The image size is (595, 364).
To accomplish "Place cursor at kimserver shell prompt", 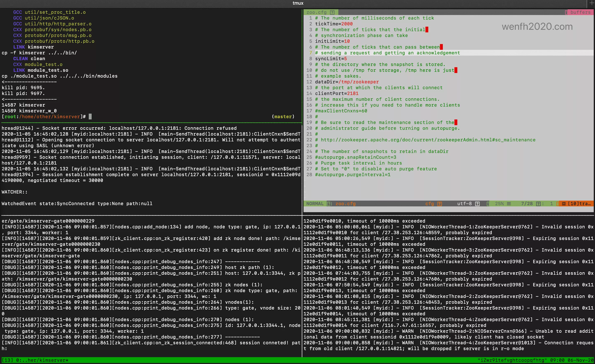I will pyautogui.click(x=90, y=117).
